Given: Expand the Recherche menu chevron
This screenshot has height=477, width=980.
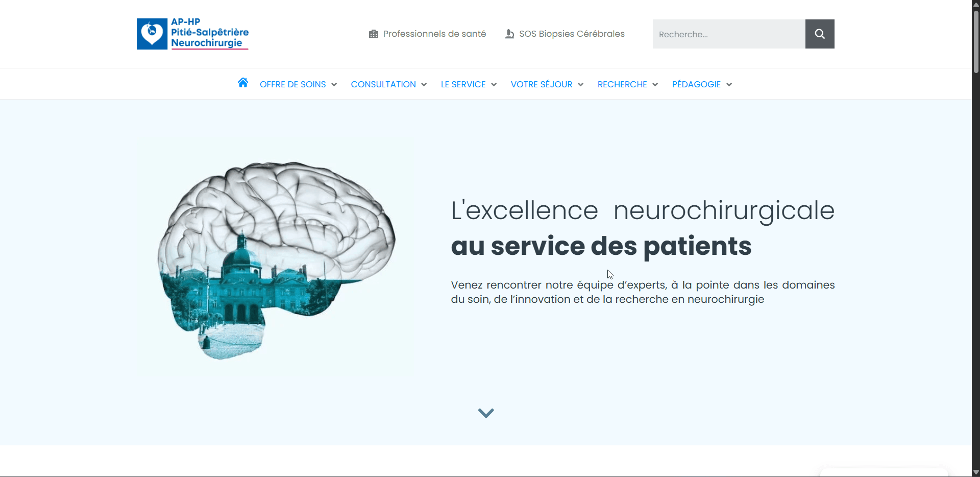Looking at the screenshot, I should (655, 85).
